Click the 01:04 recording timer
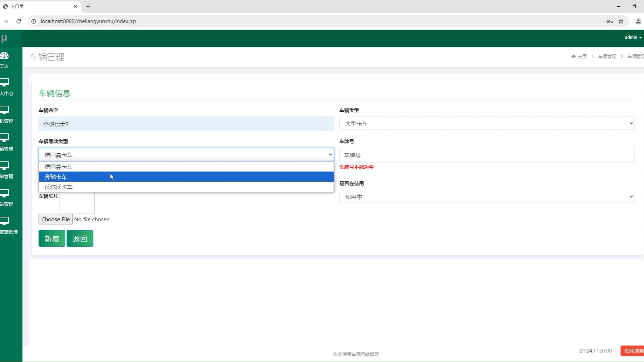644x362 pixels. [585, 351]
